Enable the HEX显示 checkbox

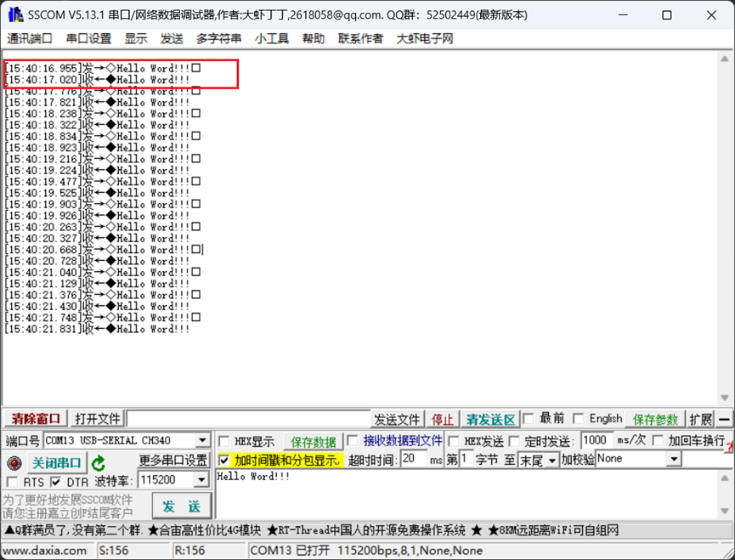point(225,442)
